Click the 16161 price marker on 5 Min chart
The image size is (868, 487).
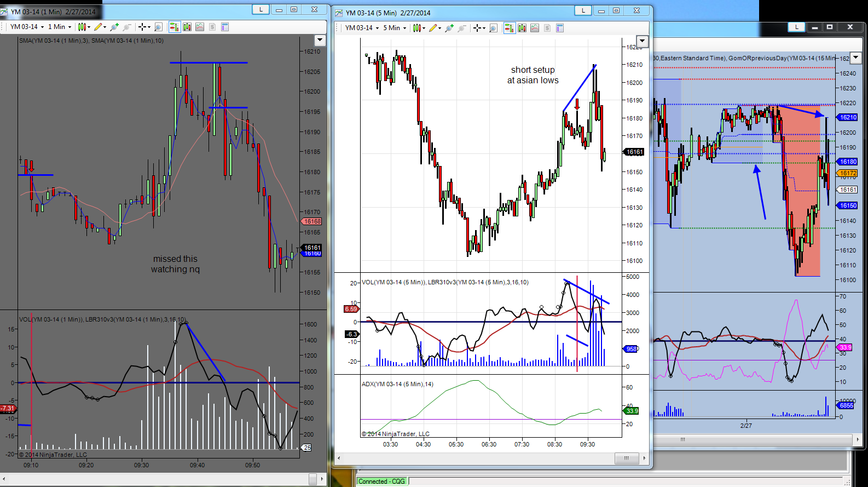coord(634,152)
